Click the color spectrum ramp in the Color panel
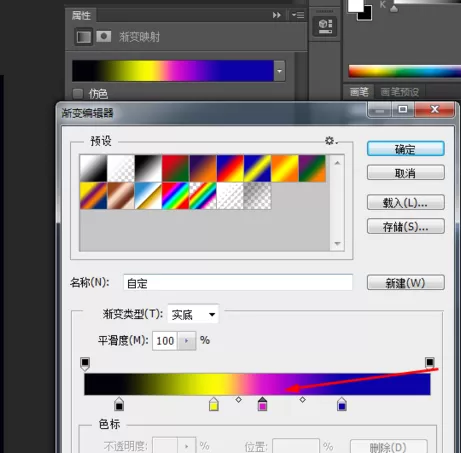This screenshot has height=453, width=461. click(x=405, y=71)
